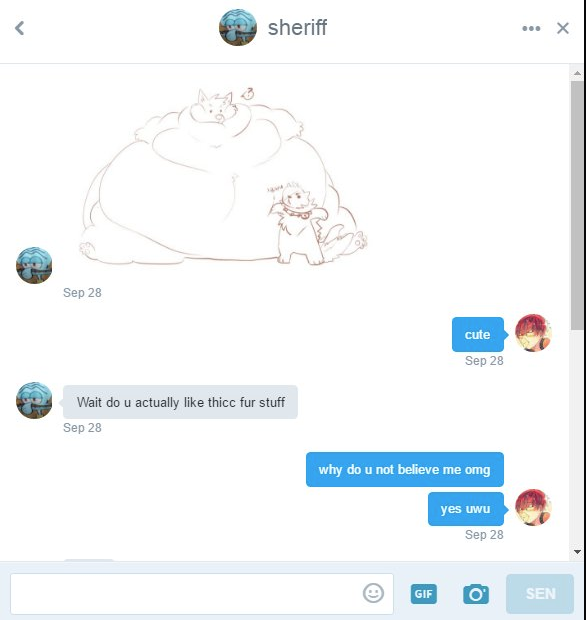586x620 pixels.
Task: Select the 'cute' message bubble
Action: click(x=478, y=335)
